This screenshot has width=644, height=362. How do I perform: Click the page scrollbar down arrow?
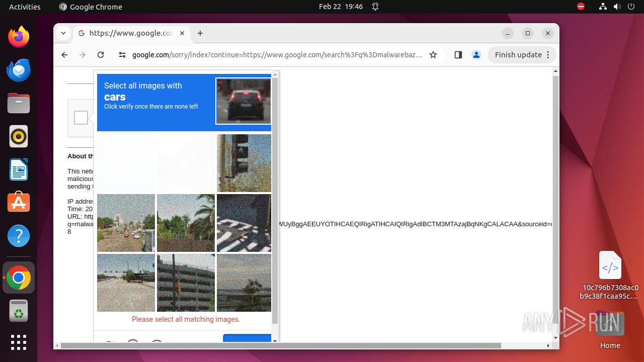point(555,338)
